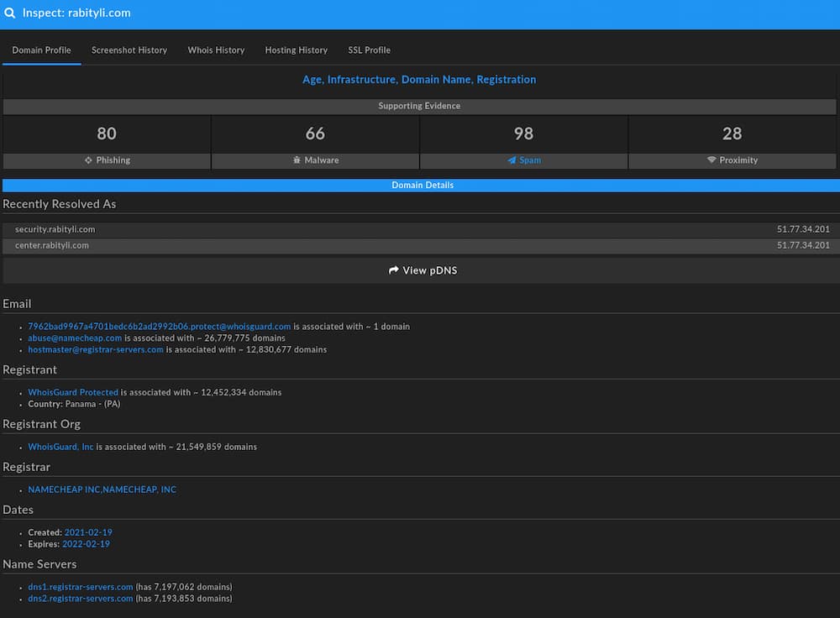Click the Inspect: rabityli.com title
Viewport: 840px width, 618px height.
pyautogui.click(x=76, y=13)
